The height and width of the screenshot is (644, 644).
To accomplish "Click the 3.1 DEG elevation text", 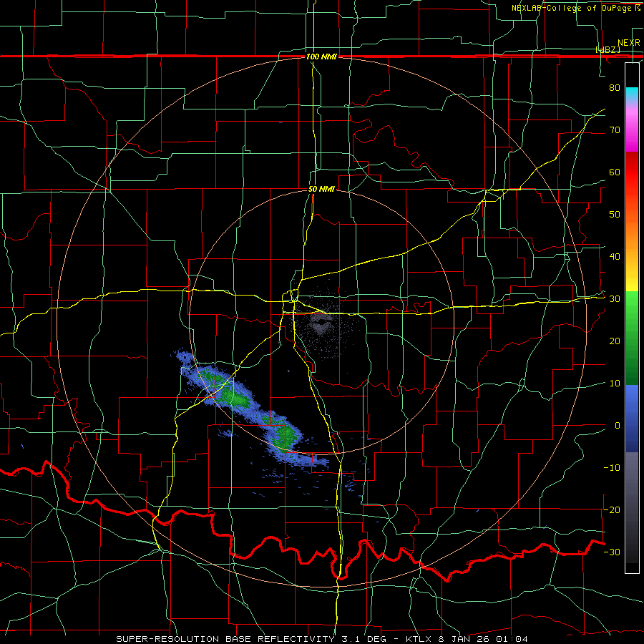I will [364, 639].
